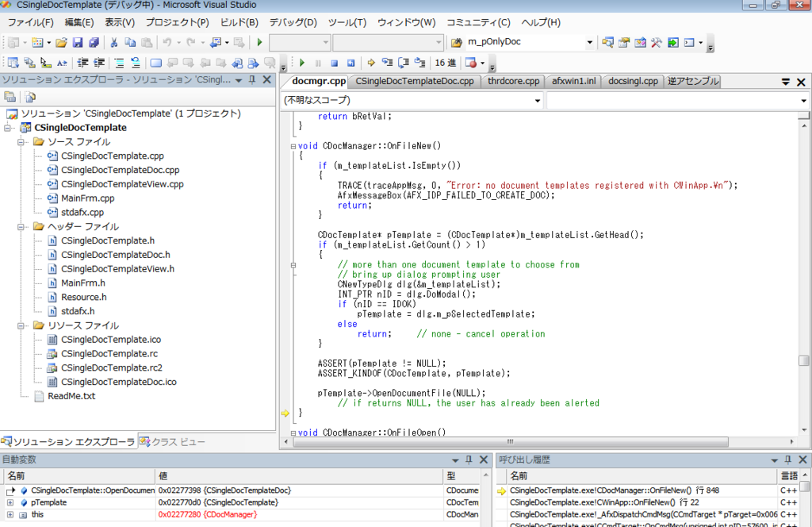
Task: Click Show All Files icon in Solution Explorer
Action: [30, 97]
